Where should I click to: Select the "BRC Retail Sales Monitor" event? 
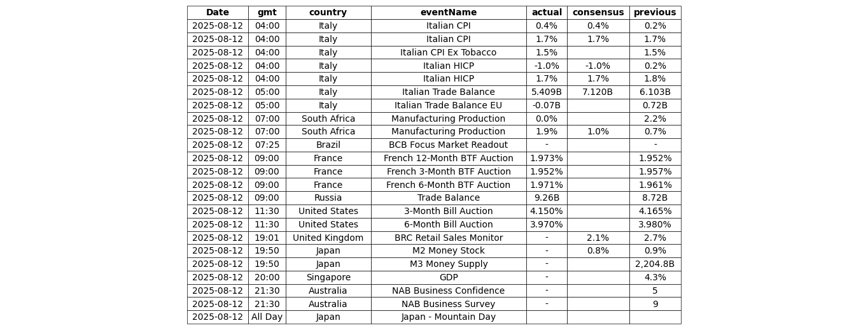448,238
